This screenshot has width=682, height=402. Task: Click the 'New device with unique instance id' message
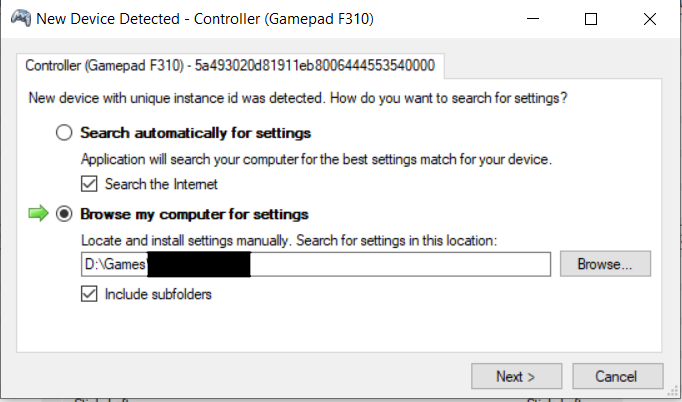click(x=296, y=98)
